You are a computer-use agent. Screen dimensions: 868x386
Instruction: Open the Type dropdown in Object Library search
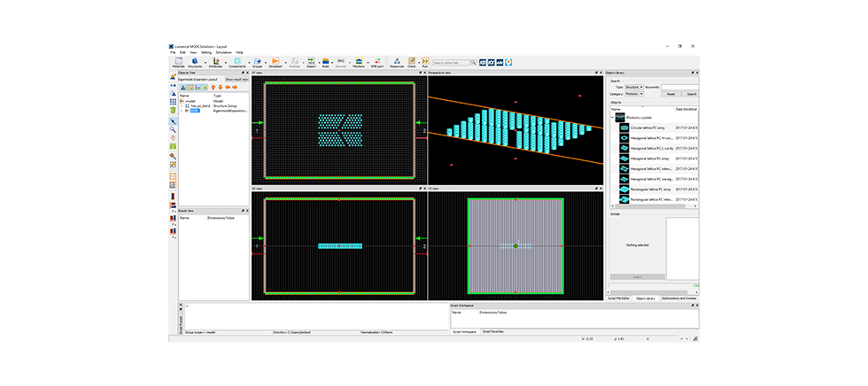(634, 88)
